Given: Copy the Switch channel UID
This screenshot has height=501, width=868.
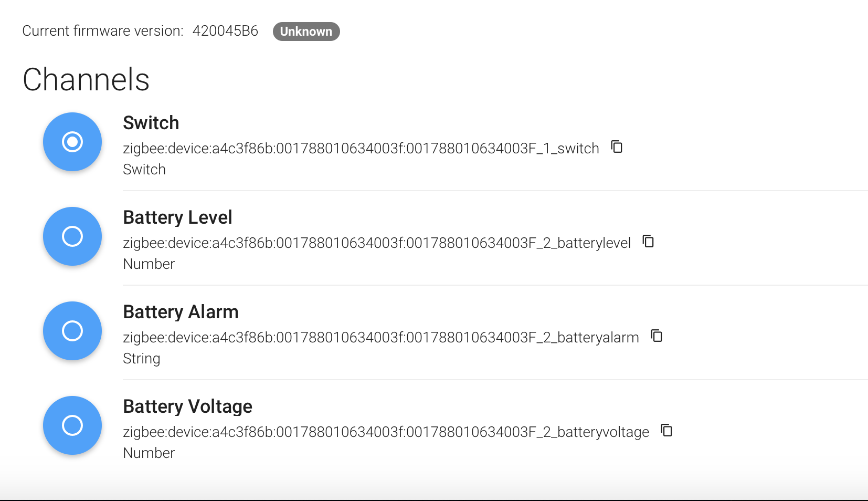Looking at the screenshot, I should coord(617,147).
